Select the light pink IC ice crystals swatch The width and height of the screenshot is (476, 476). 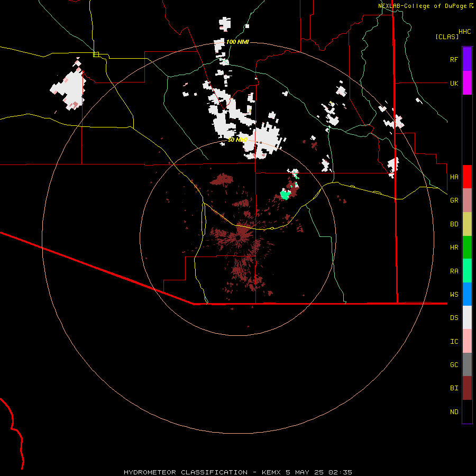point(467,341)
